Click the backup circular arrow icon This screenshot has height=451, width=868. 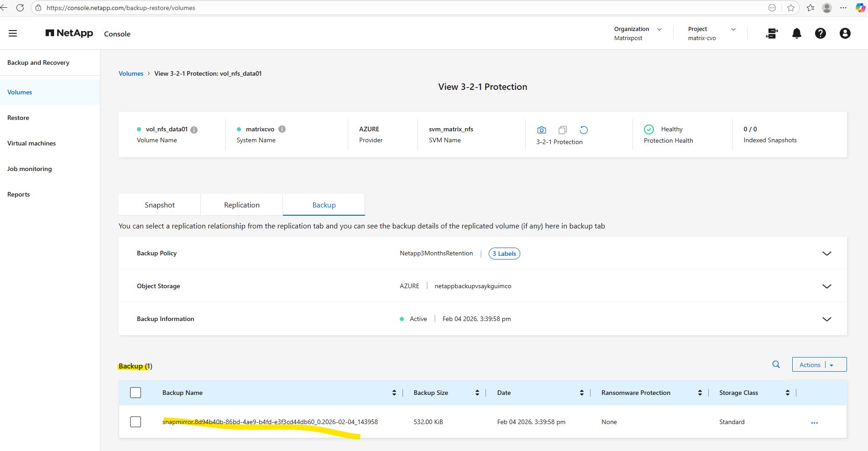click(x=584, y=130)
